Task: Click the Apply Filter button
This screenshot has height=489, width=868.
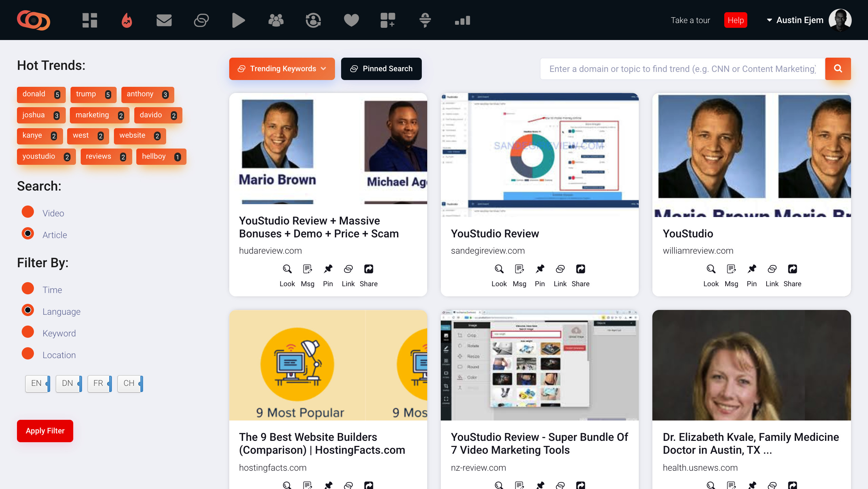Action: (x=45, y=431)
